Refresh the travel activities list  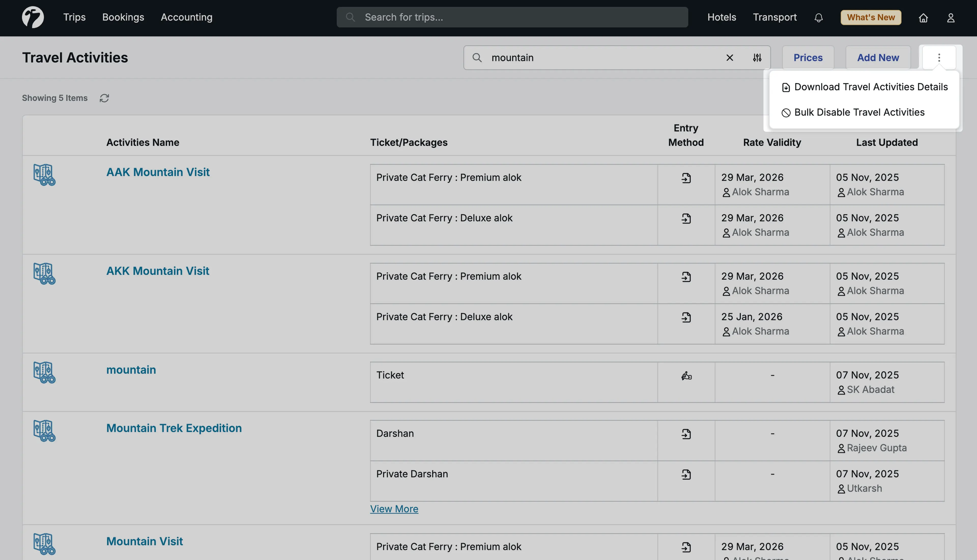click(x=104, y=98)
